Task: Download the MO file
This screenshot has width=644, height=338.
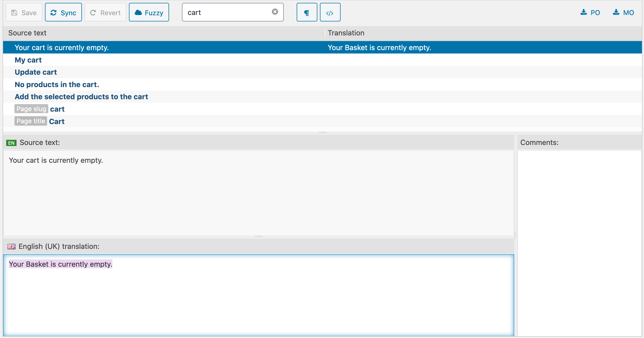Action: click(x=623, y=12)
